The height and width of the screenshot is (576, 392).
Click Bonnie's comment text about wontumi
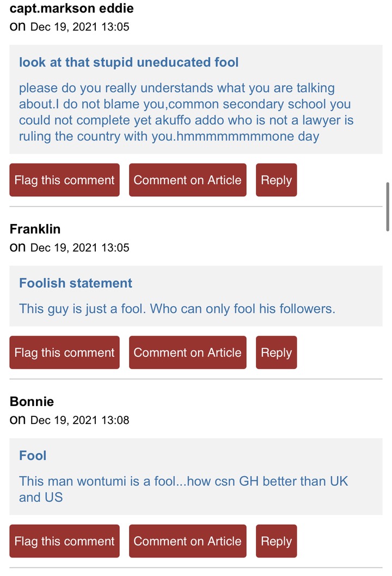183,489
